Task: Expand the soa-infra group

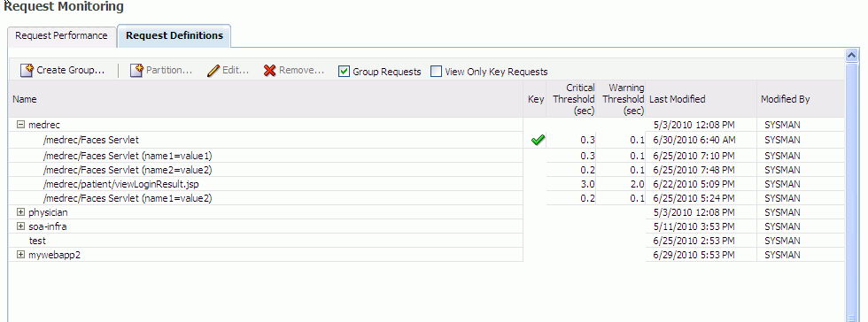Action: click(x=21, y=226)
